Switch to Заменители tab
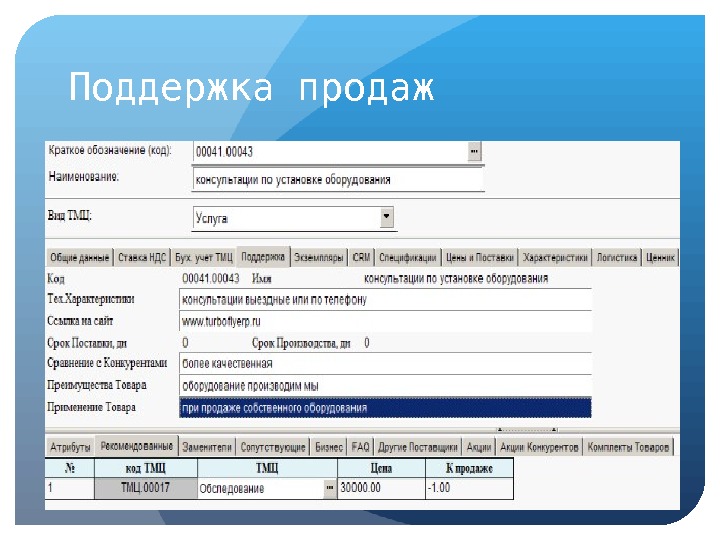This screenshot has height=540, width=720. (x=207, y=447)
